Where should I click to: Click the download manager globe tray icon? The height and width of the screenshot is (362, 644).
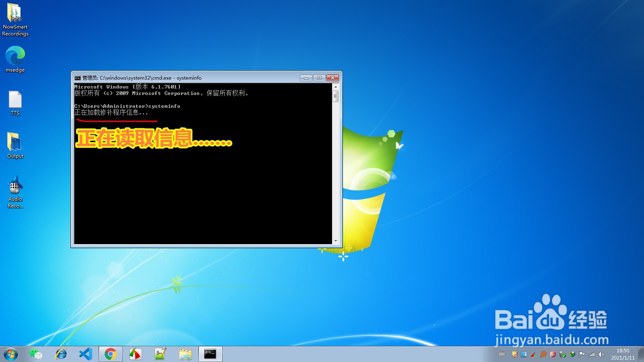(x=572, y=354)
